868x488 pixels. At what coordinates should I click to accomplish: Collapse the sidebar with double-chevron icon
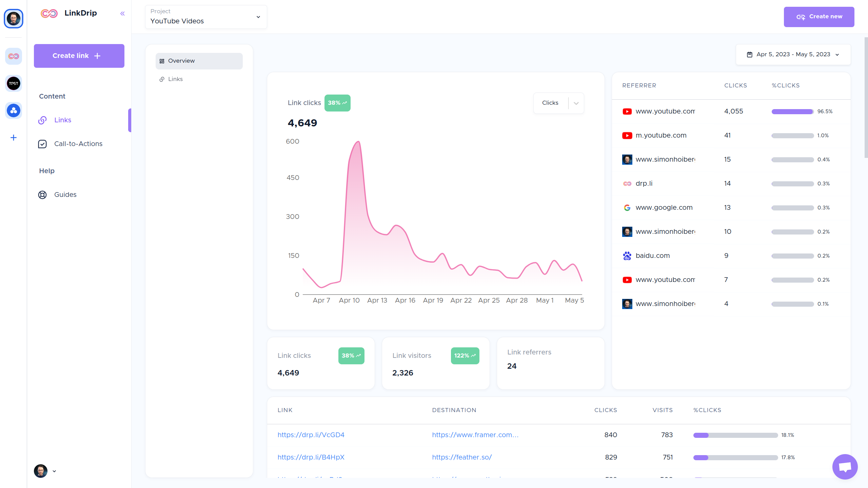pyautogui.click(x=122, y=14)
